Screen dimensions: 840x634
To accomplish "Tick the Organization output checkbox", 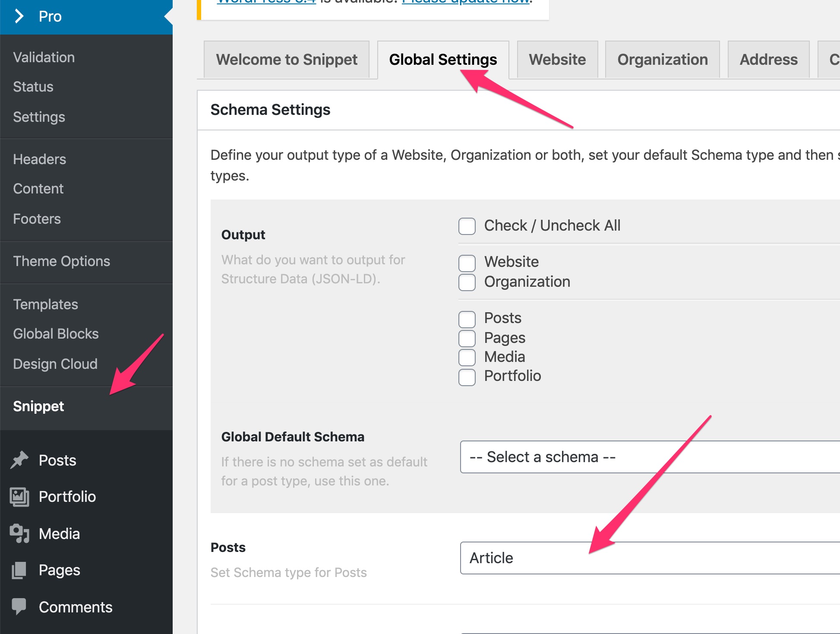I will coord(467,282).
